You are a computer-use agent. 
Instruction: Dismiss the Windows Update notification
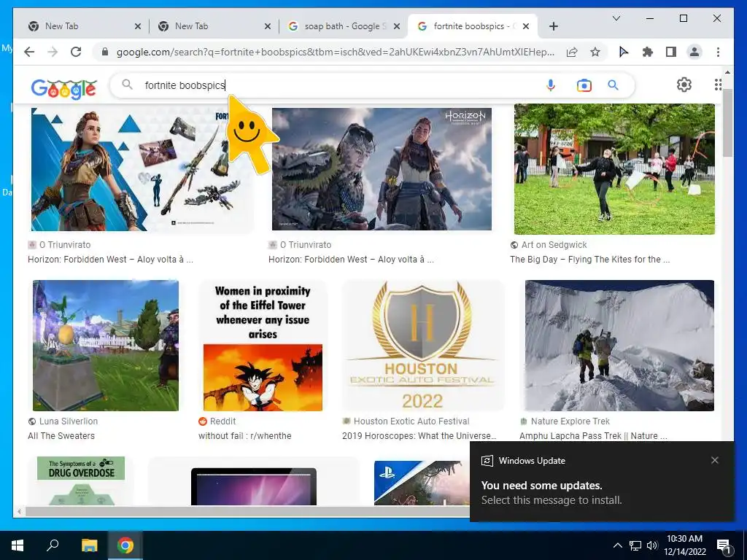click(x=715, y=460)
